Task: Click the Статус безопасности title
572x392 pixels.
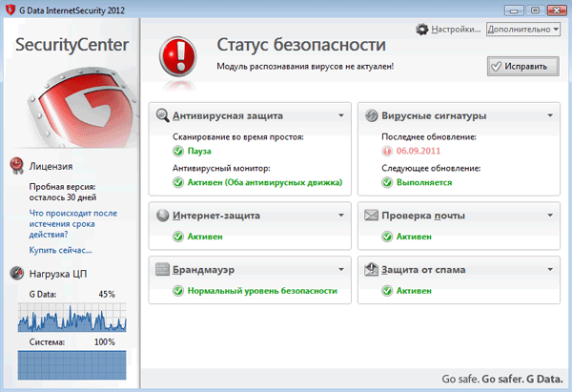Action: coord(301,45)
